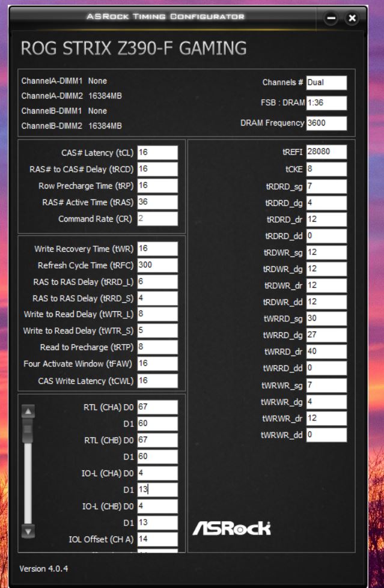Click the ROG STRIX Z390-F GAMING heading
This screenshot has height=588, width=384.
point(133,49)
